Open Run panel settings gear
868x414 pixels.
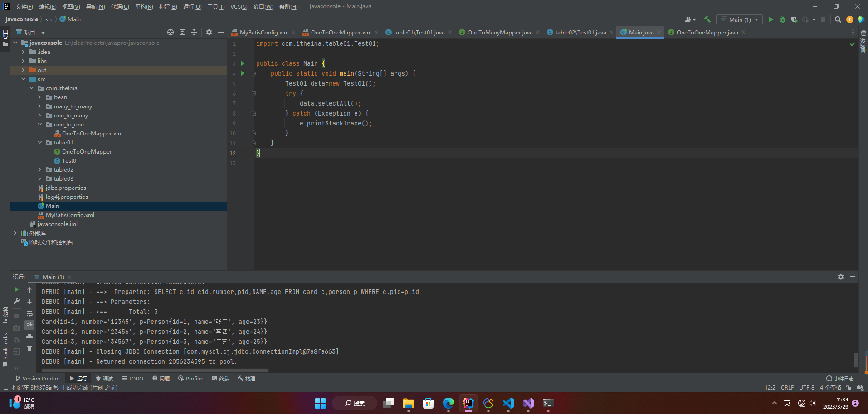point(841,277)
